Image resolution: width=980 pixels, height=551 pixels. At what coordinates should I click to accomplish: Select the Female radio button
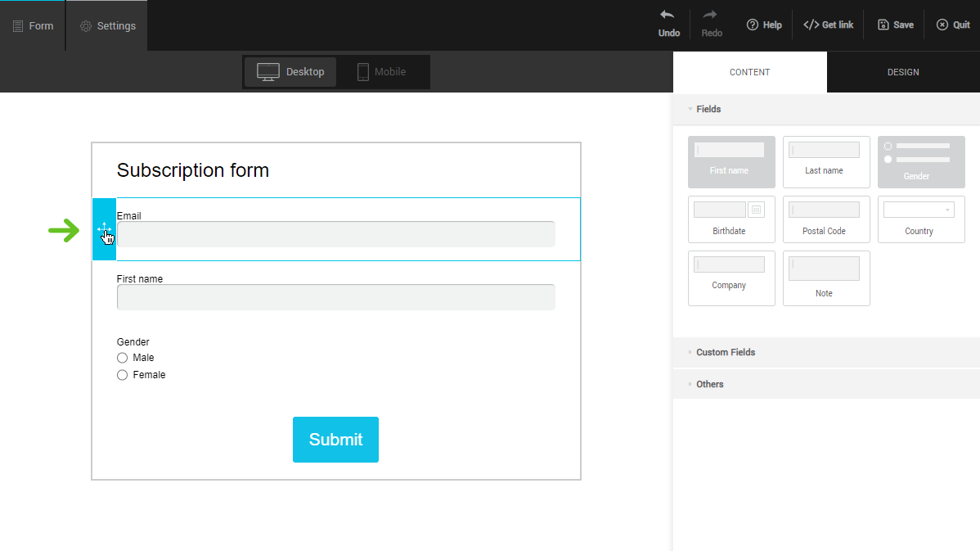123,375
